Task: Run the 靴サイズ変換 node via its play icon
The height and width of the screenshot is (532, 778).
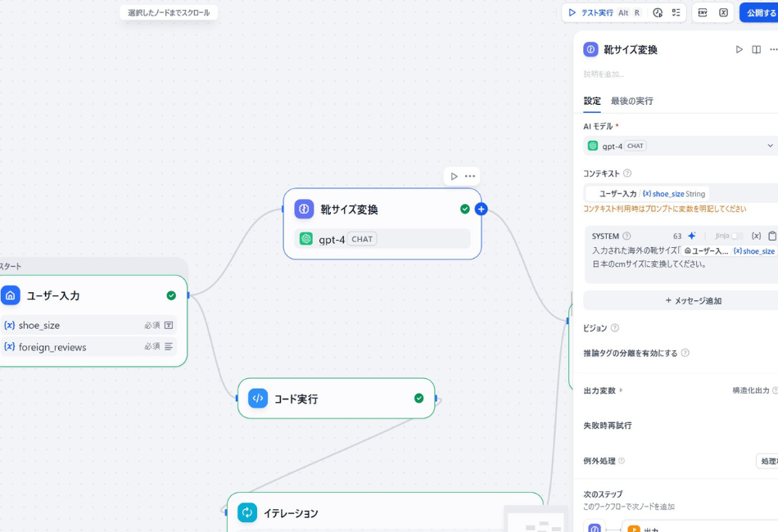Action: click(740, 49)
